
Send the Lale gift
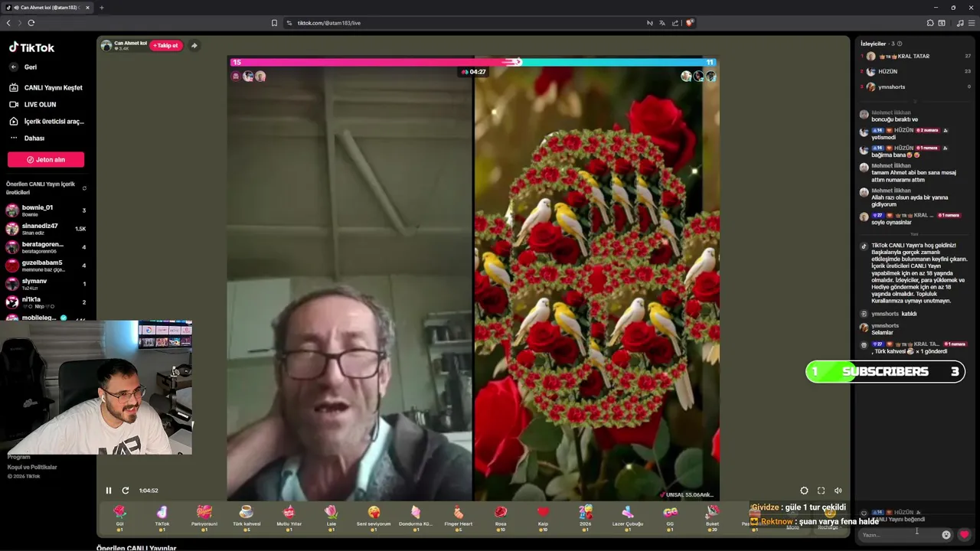pos(331,517)
